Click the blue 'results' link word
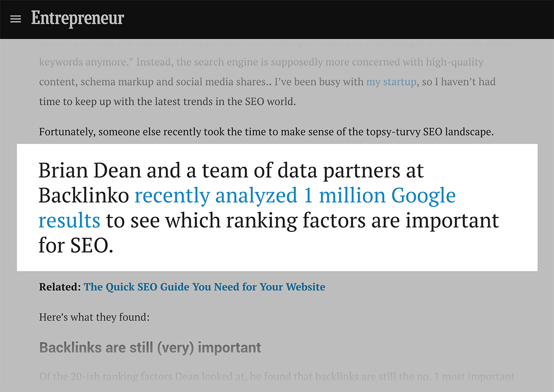554x392 pixels. coord(69,221)
